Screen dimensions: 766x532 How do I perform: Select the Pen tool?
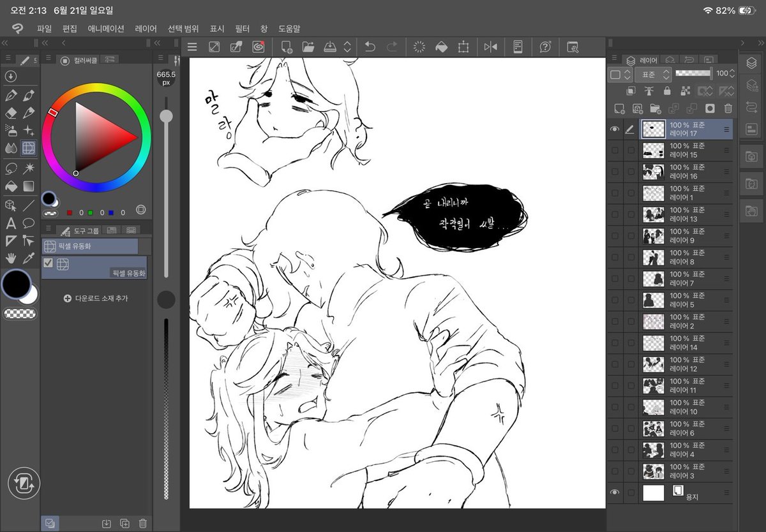11,96
